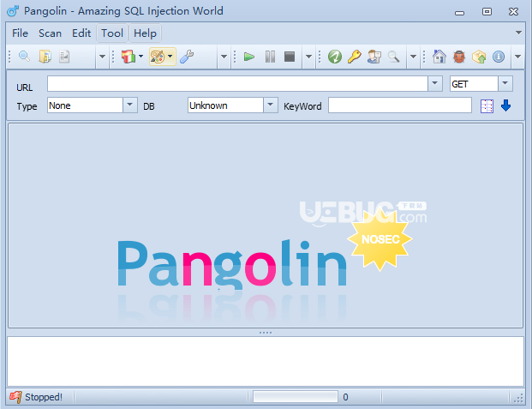The height and width of the screenshot is (409, 532).
Task: Open the Help menu
Action: [145, 33]
